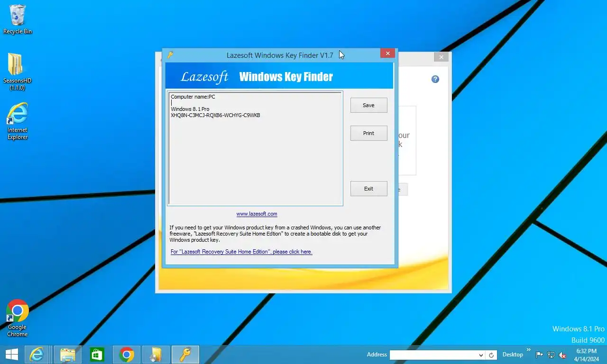
Task: Expand the Desktop toolbar chevron
Action: pyautogui.click(x=529, y=350)
